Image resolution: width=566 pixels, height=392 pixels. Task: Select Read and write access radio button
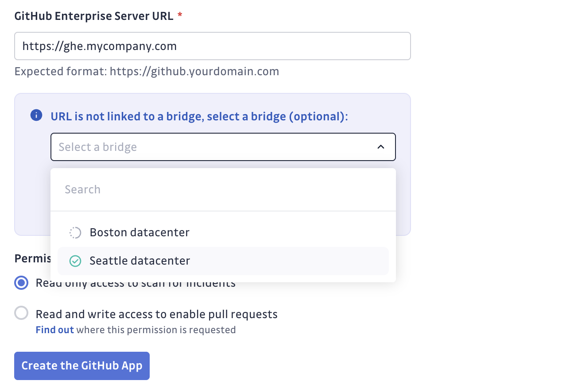(x=21, y=313)
